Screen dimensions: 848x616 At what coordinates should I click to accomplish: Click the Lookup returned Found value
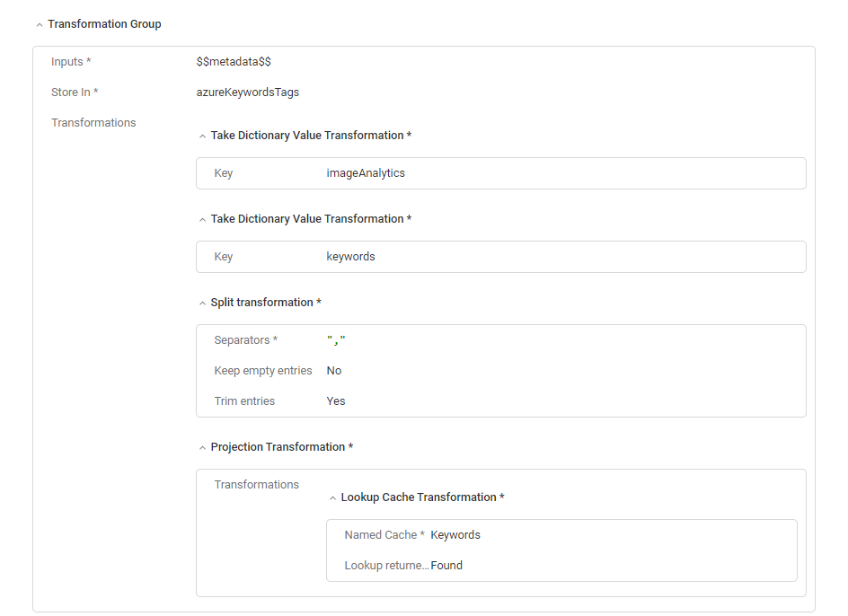pos(446,566)
